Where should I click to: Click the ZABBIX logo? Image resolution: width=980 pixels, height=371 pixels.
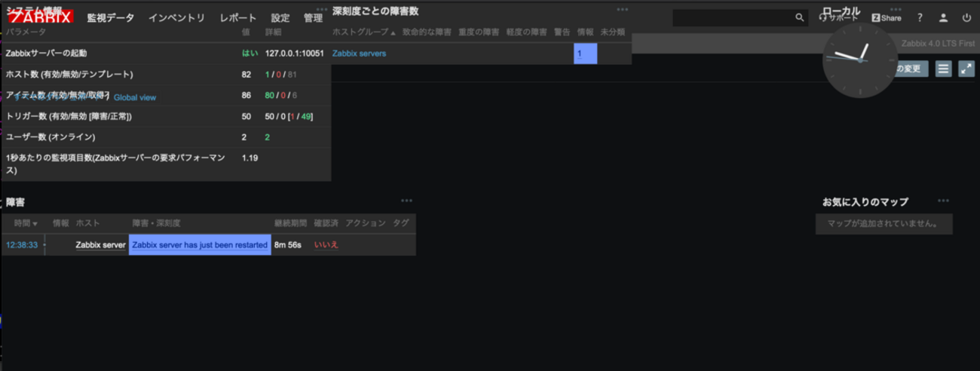(x=41, y=17)
